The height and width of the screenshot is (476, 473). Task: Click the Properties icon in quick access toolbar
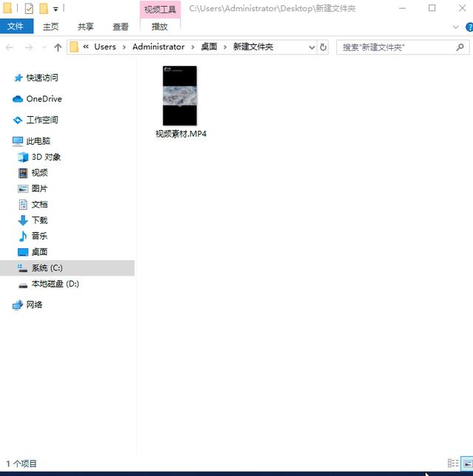pyautogui.click(x=29, y=9)
